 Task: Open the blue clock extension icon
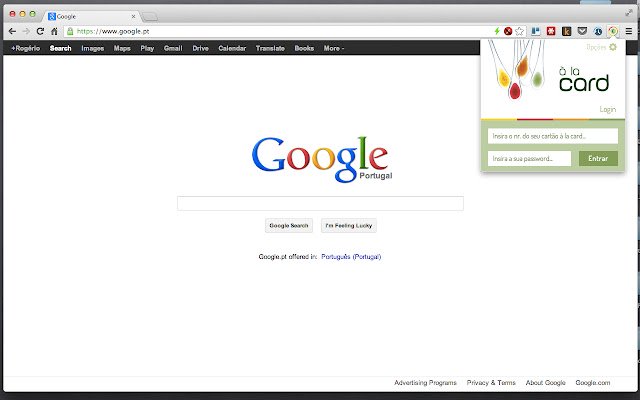pos(598,31)
